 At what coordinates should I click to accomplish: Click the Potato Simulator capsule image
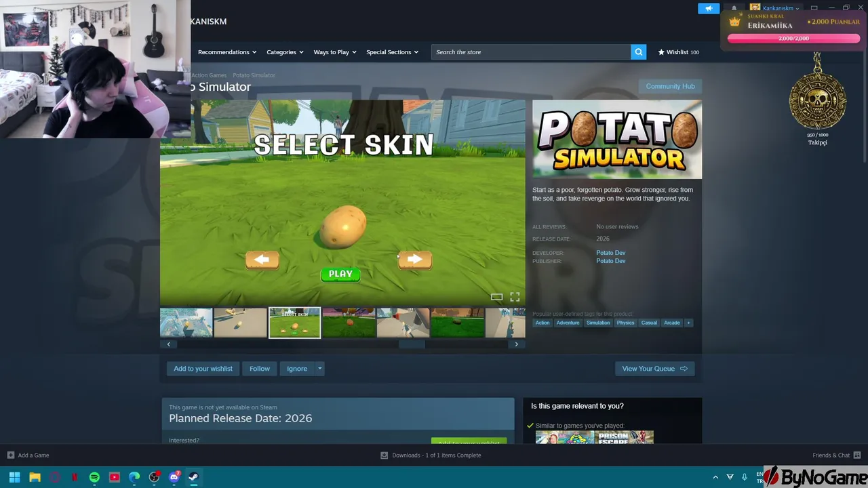(617, 140)
